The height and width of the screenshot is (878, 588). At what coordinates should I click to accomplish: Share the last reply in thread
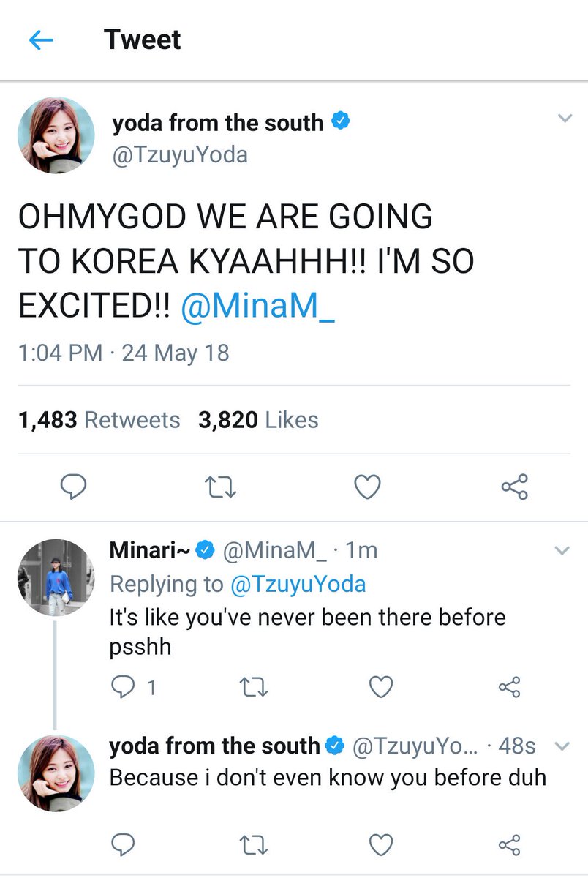pos(508,845)
